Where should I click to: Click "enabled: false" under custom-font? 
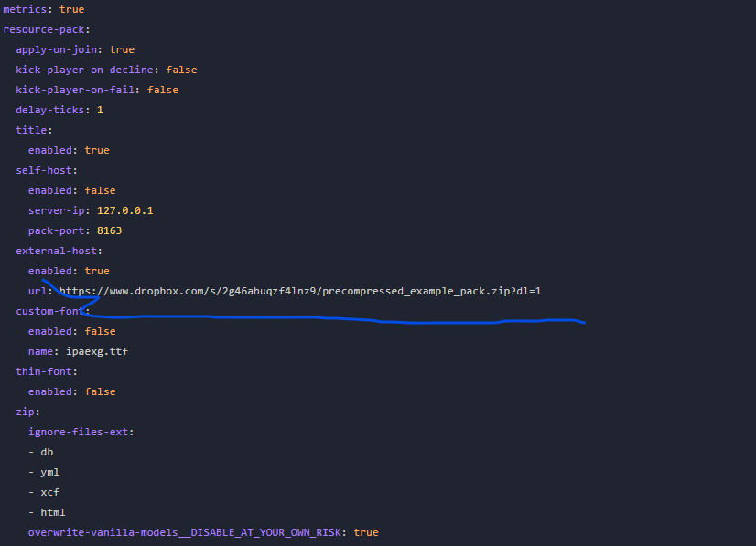click(x=71, y=332)
